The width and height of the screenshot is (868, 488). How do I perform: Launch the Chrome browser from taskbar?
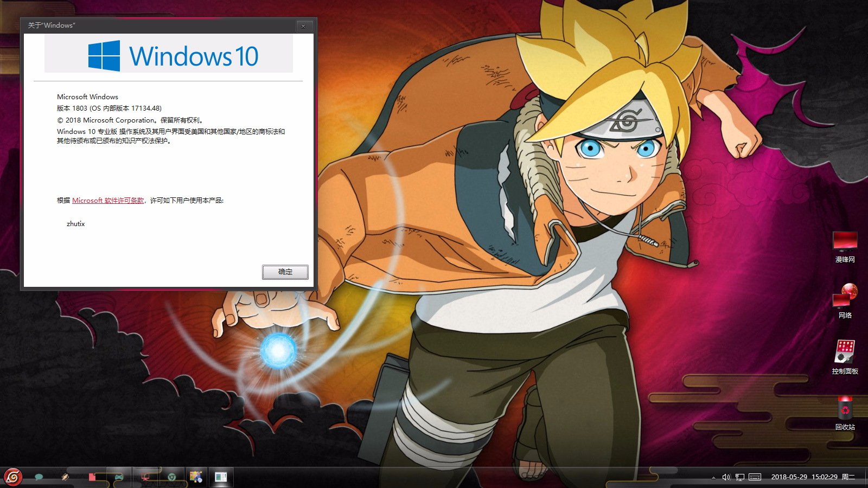click(171, 477)
